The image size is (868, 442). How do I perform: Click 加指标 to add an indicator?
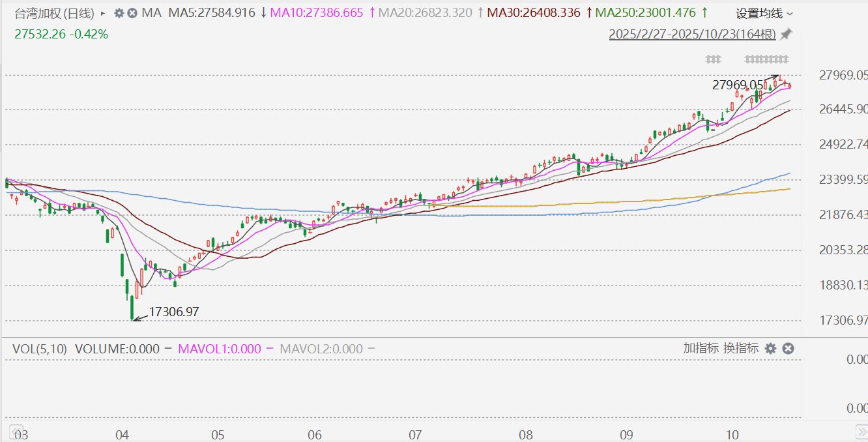701,348
